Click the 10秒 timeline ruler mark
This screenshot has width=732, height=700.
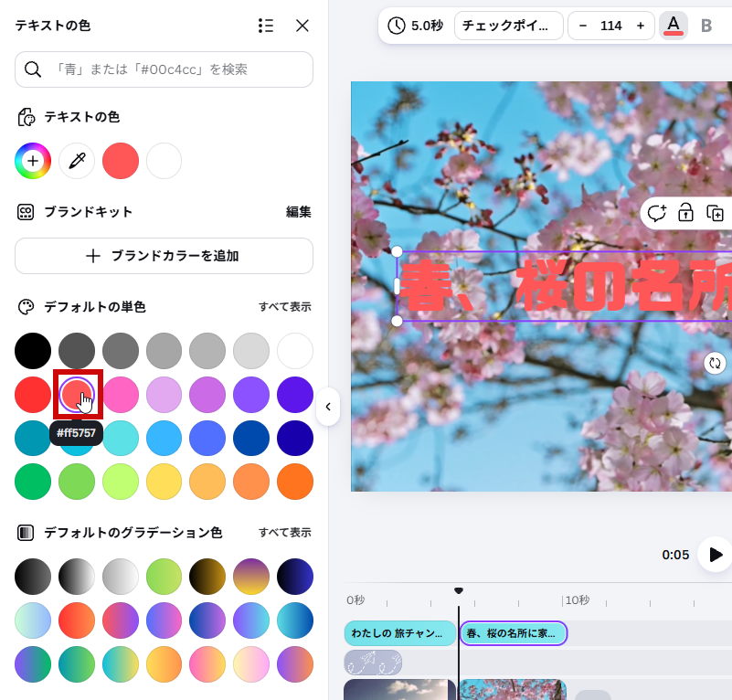click(x=577, y=600)
